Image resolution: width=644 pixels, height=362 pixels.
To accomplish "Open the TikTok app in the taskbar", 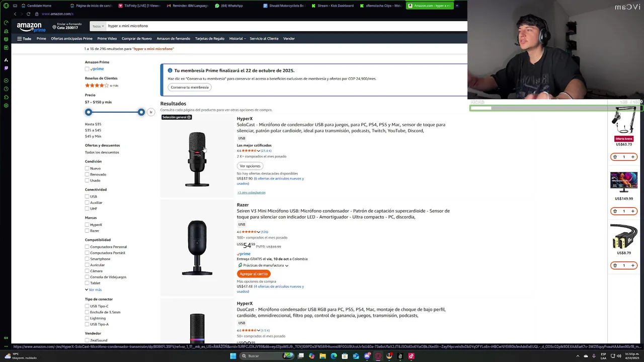I will [411, 356].
